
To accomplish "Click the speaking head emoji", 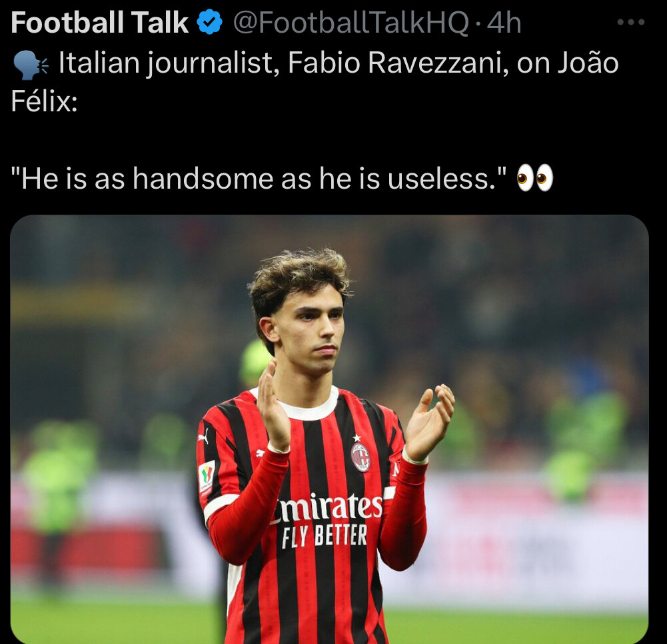I will pos(31,65).
